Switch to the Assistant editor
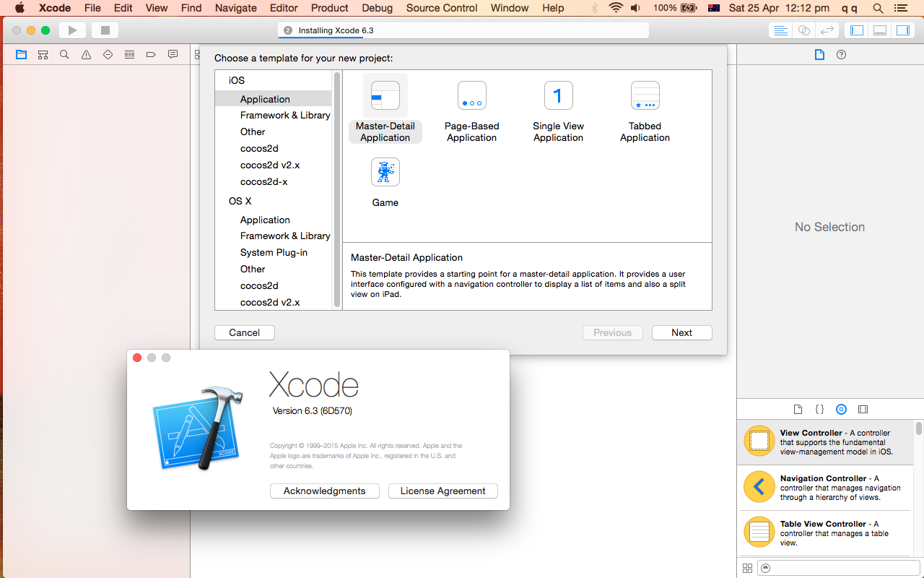The height and width of the screenshot is (578, 924). point(803,30)
